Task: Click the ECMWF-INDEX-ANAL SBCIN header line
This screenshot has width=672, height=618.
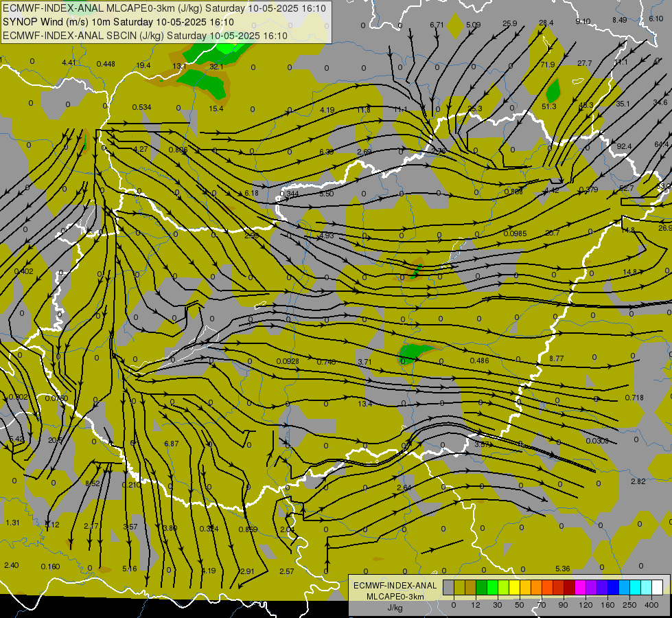Action: [x=145, y=36]
